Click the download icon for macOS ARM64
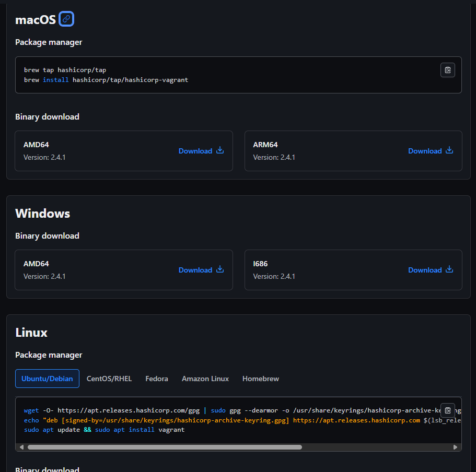Viewport: 476px width, 472px height. [449, 150]
